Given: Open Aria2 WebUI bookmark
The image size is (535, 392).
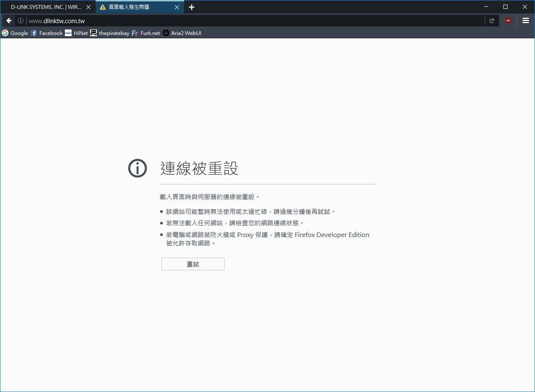Looking at the screenshot, I should (x=182, y=33).
